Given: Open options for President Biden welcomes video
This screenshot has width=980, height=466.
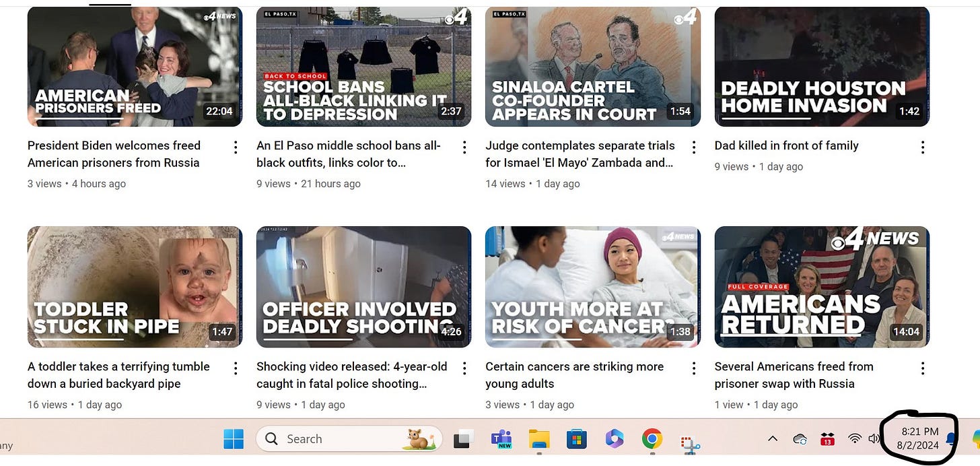Looking at the screenshot, I should coord(236,147).
